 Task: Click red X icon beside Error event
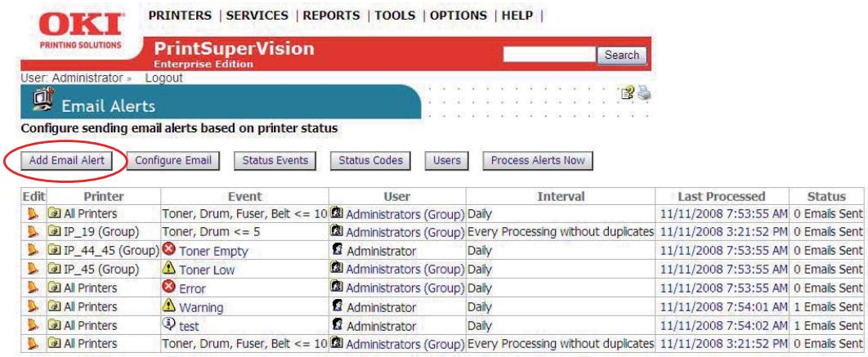[169, 287]
